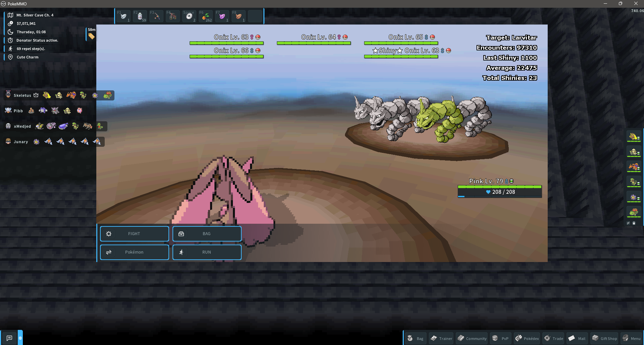Open the Trade menu

(x=554, y=338)
